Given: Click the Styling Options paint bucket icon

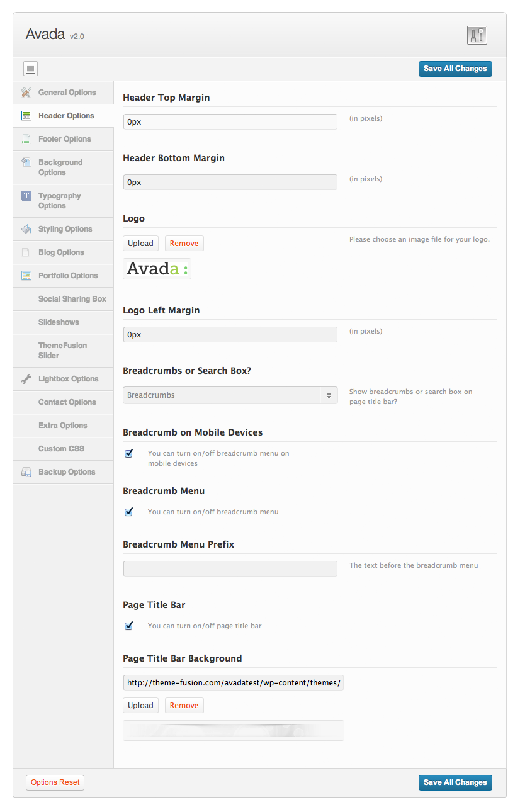Looking at the screenshot, I should tap(26, 229).
